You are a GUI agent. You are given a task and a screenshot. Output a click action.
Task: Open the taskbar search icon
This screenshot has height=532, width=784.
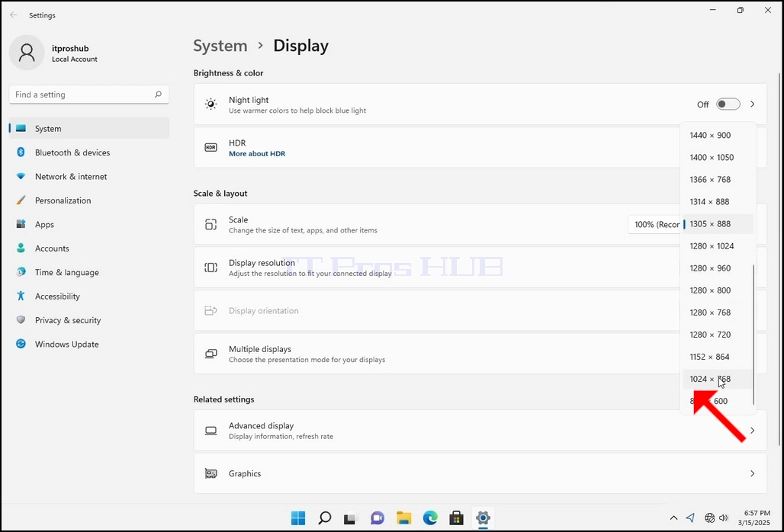[x=324, y=518]
